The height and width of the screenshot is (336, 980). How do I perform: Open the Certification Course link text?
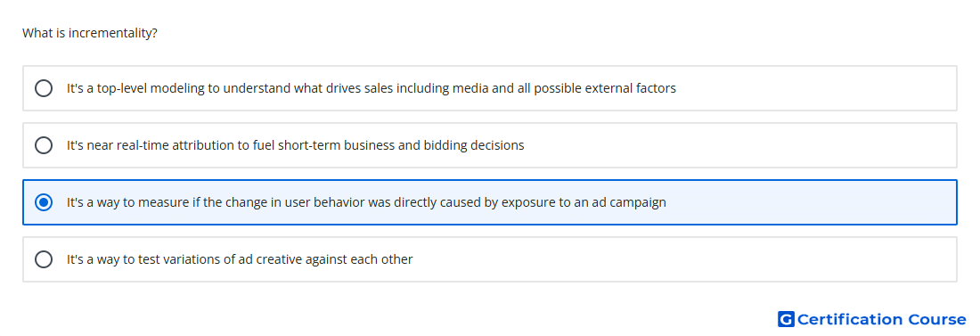[x=881, y=319]
